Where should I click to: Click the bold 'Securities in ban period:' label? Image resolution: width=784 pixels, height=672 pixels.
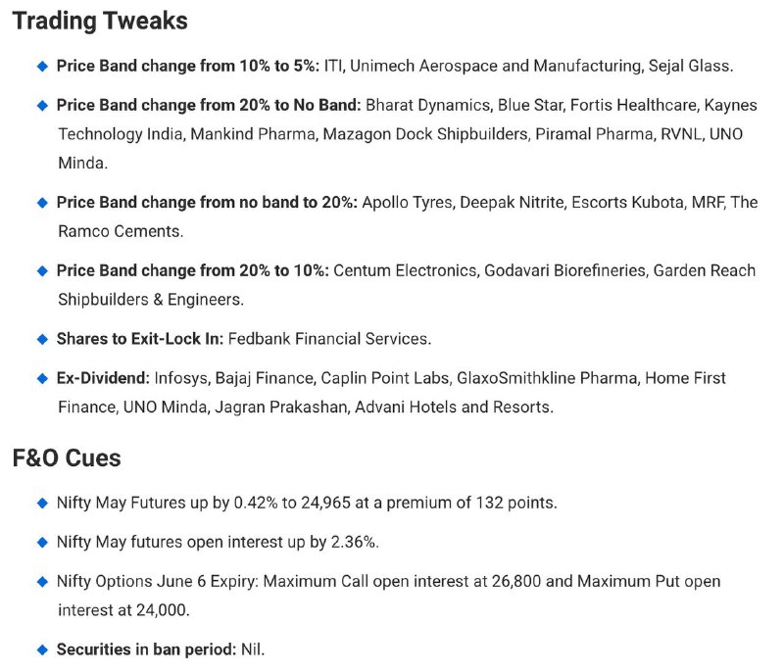(146, 649)
